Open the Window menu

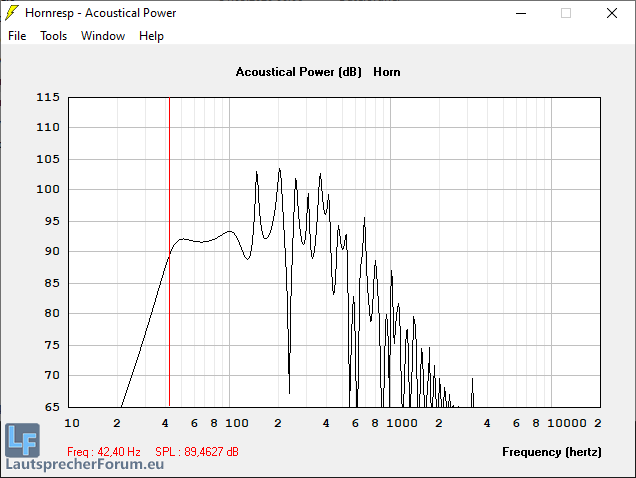click(x=103, y=36)
